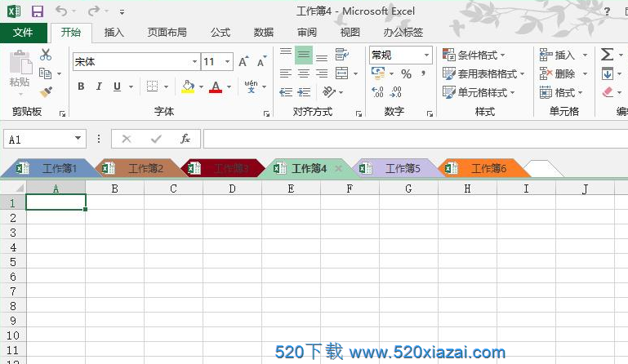
Task: Click the insert function fx button
Action: click(x=185, y=139)
